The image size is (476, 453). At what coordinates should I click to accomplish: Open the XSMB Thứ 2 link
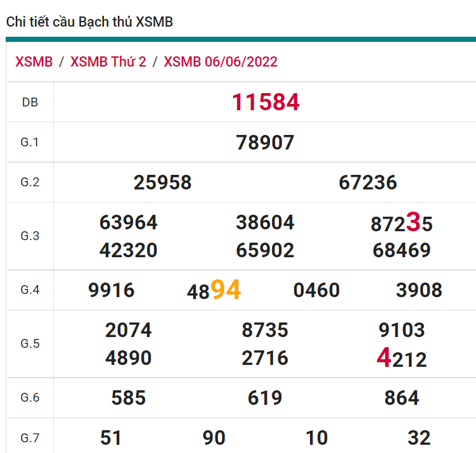pyautogui.click(x=108, y=61)
